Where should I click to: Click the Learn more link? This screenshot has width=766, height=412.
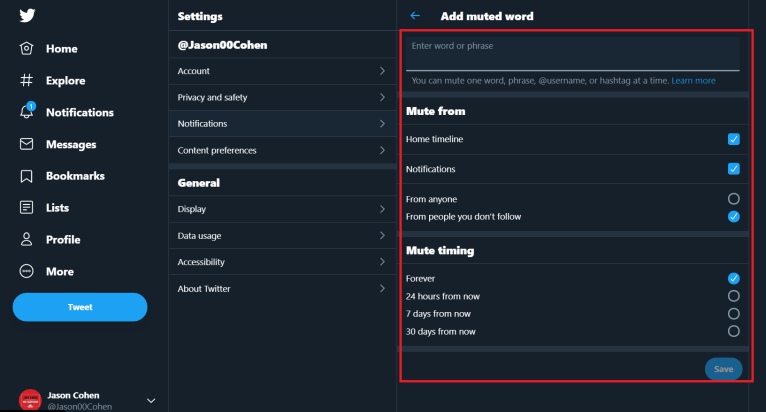point(693,81)
